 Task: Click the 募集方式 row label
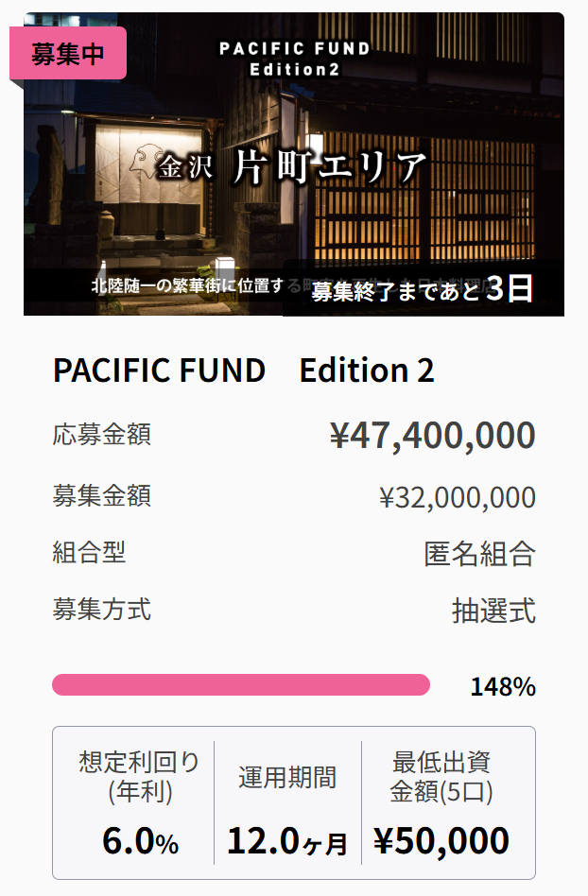tap(102, 610)
